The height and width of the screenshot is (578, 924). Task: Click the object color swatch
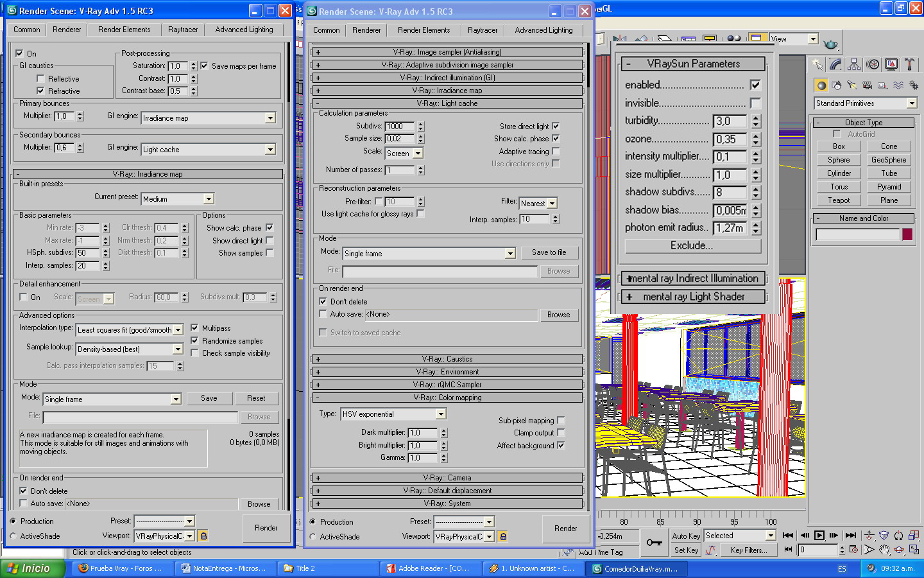pos(907,234)
